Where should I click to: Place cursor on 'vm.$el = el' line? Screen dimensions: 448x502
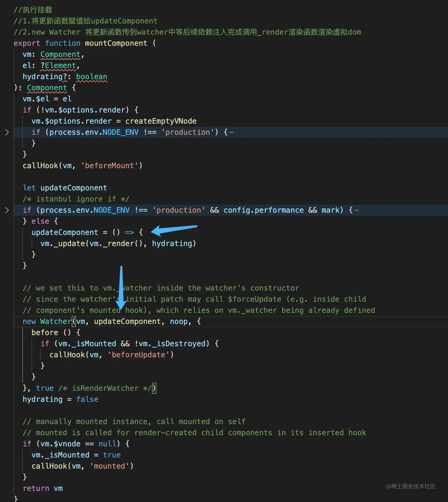coord(47,99)
